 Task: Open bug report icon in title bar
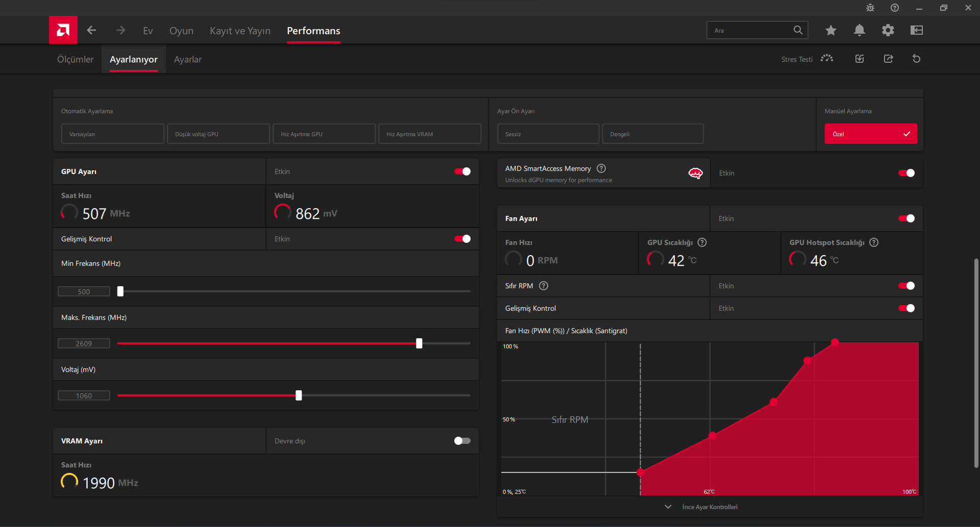pos(870,8)
